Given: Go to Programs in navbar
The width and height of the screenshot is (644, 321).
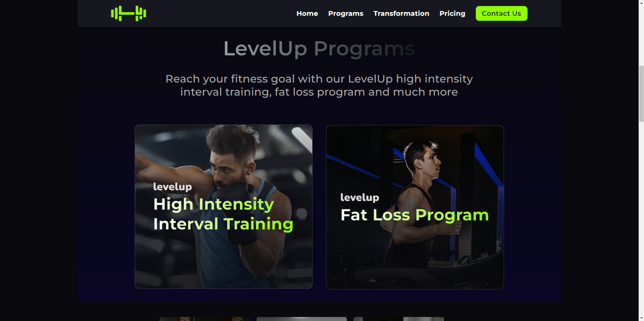Looking at the screenshot, I should [346, 13].
